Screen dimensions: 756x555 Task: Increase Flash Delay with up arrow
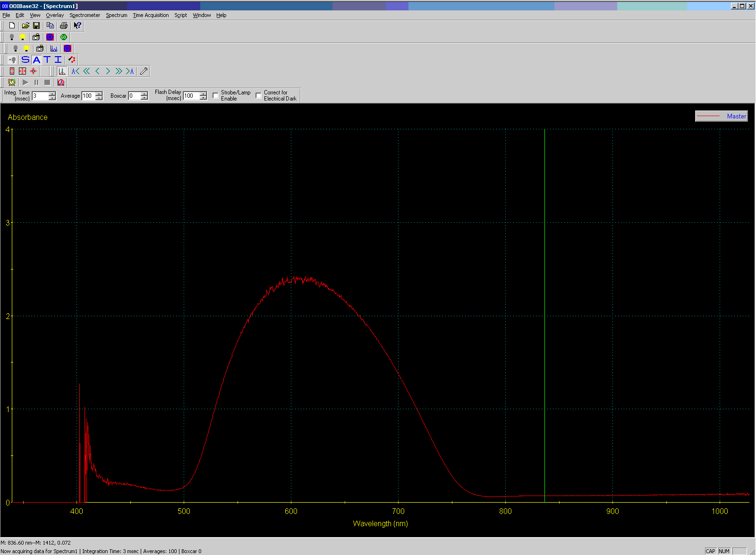click(203, 93)
